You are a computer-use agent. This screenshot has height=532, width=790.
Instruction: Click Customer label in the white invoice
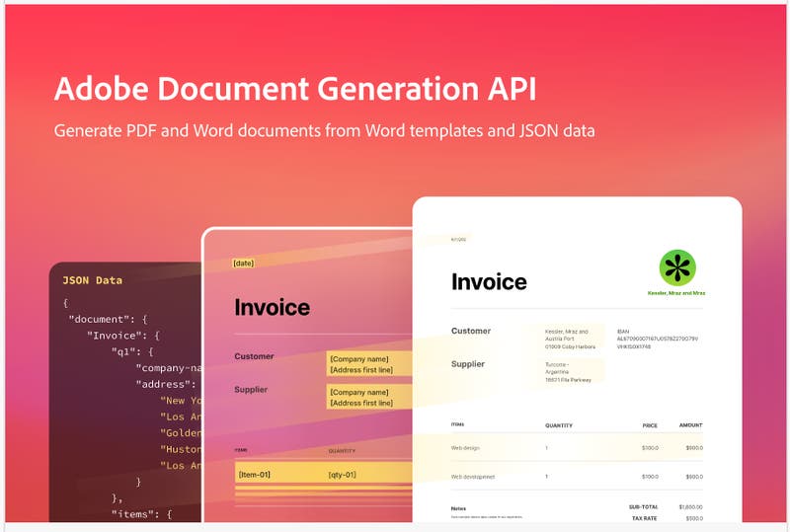pos(471,331)
